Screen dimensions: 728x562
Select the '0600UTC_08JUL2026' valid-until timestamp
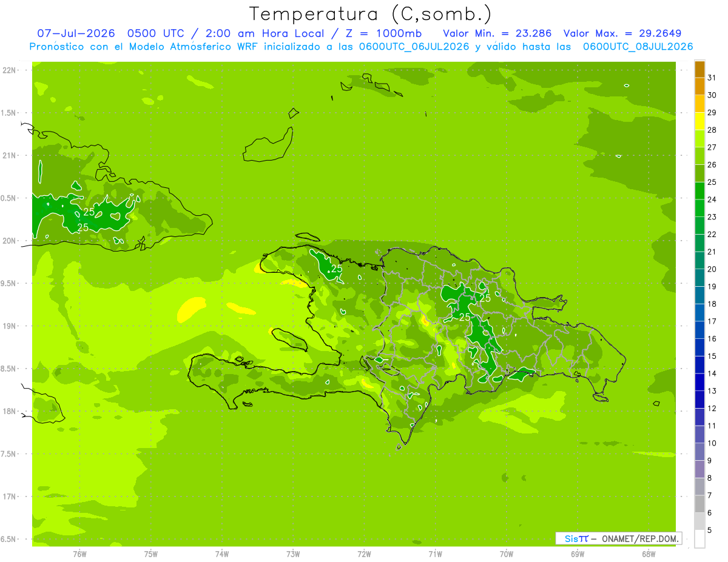638,47
